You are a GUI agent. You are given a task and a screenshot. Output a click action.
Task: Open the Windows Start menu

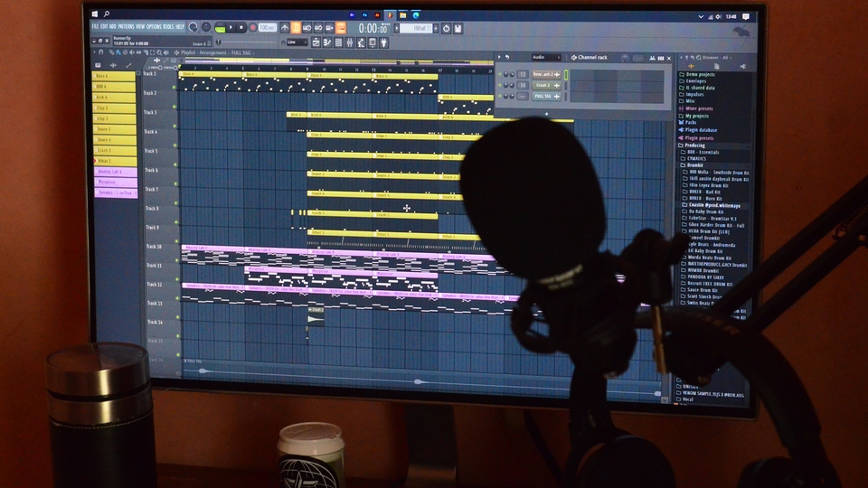tap(95, 14)
